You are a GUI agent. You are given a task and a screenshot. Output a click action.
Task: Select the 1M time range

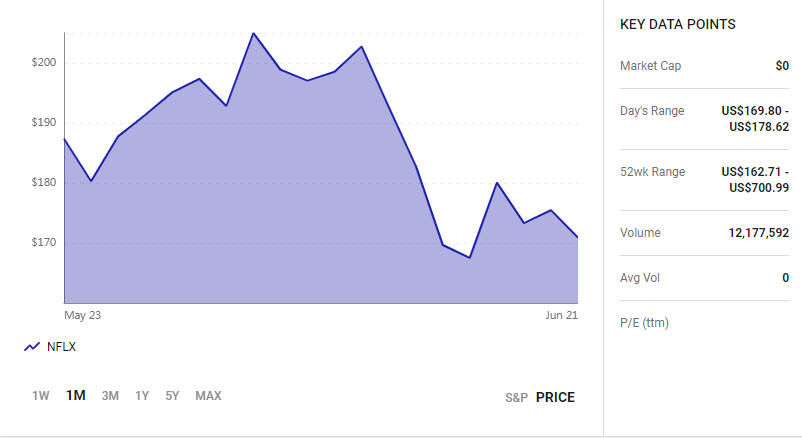[76, 396]
